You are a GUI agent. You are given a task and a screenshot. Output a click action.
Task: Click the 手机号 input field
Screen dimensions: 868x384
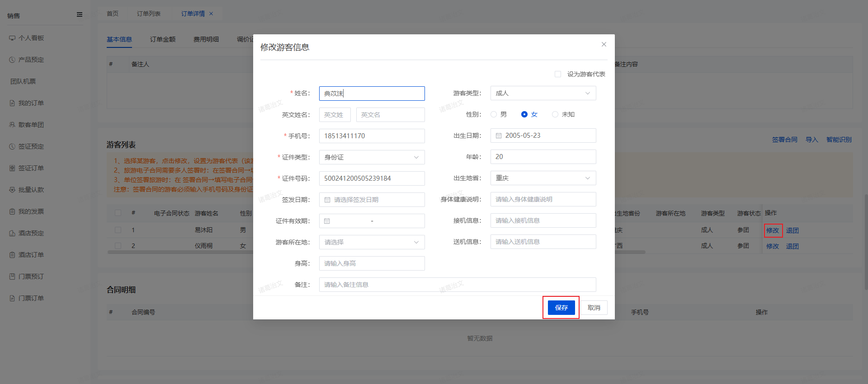click(x=372, y=136)
